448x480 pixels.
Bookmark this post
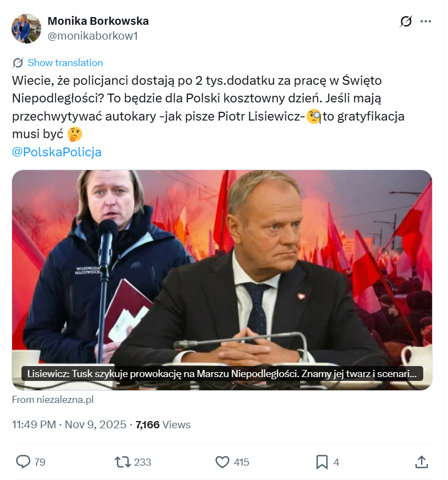[323, 462]
